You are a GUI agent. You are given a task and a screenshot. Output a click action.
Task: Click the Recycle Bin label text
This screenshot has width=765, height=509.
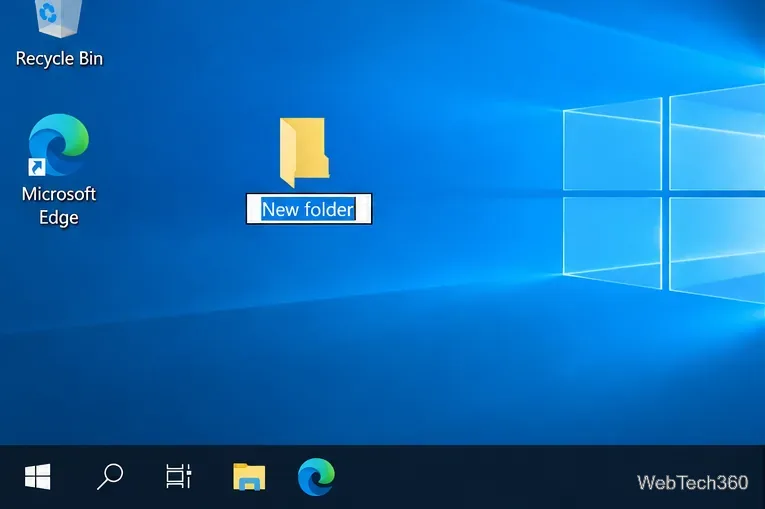coord(59,59)
